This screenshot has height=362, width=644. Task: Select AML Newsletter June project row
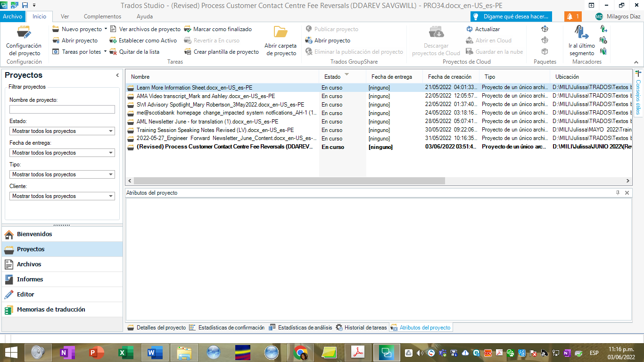[x=379, y=122]
